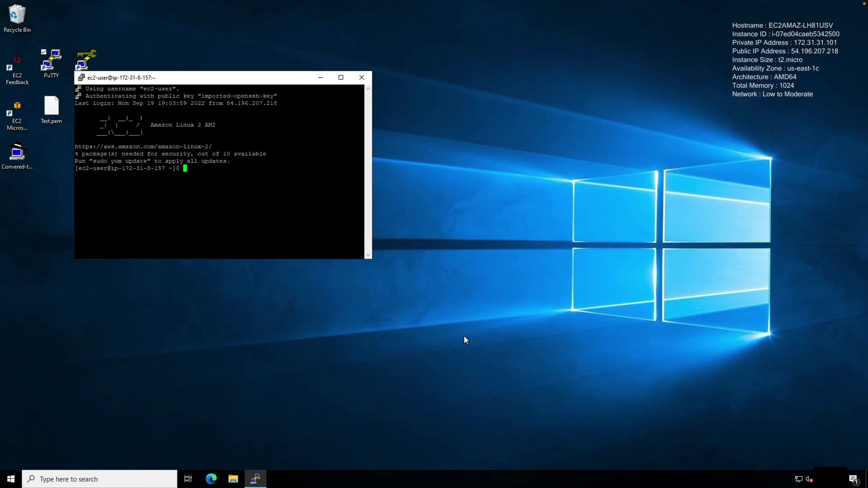
Task: Click the PuTTY system menu icon in the title bar
Action: 81,78
